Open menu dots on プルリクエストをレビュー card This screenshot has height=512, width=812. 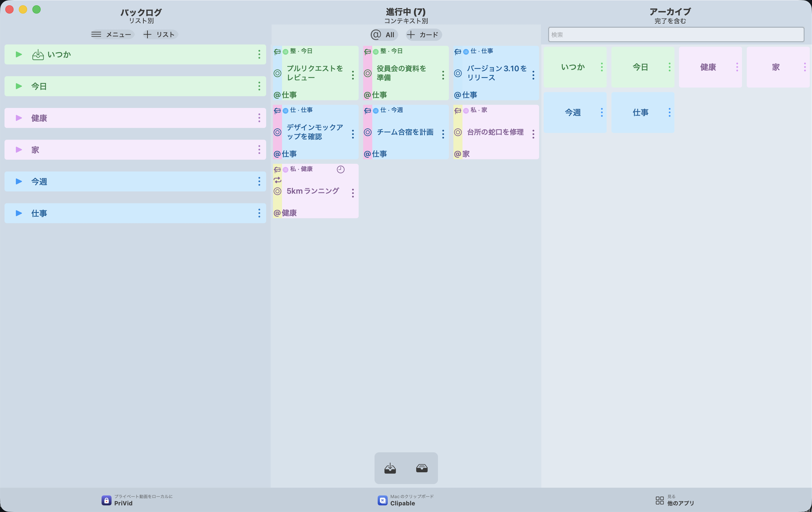pyautogui.click(x=353, y=75)
